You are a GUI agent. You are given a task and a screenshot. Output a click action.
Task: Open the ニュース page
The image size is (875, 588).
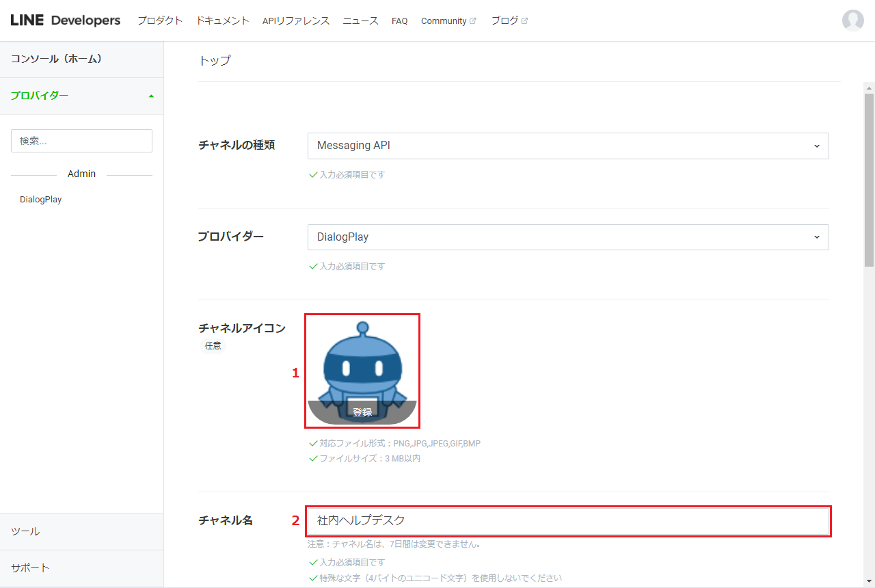click(x=360, y=21)
